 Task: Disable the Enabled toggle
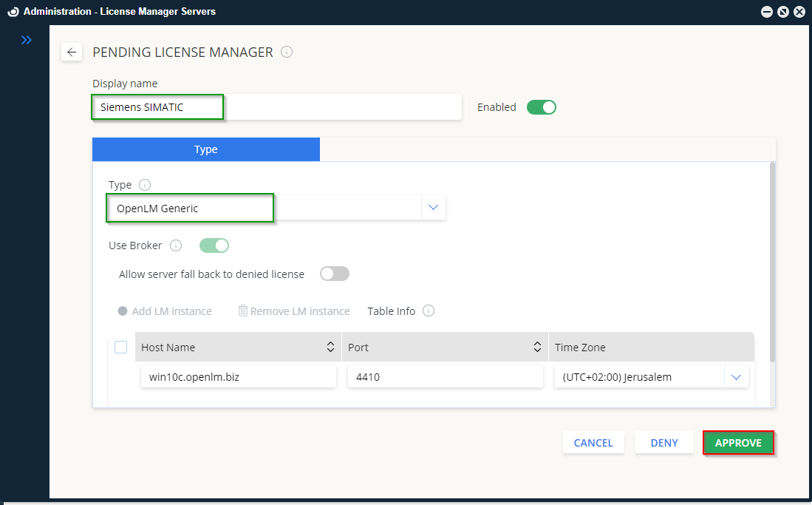coord(542,106)
